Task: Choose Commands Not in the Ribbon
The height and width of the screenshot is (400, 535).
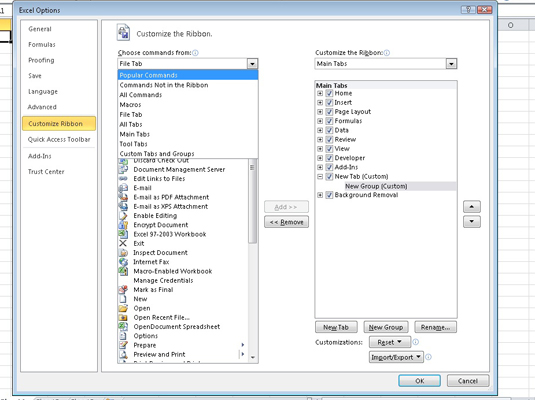Action: click(188, 85)
